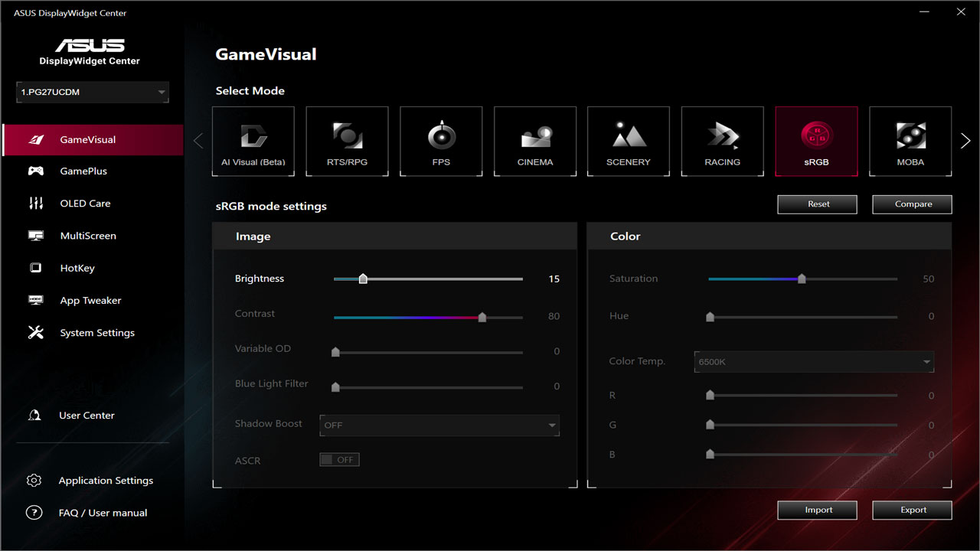Click the System Settings wrench icon
The height and width of the screenshot is (551, 980).
36,332
